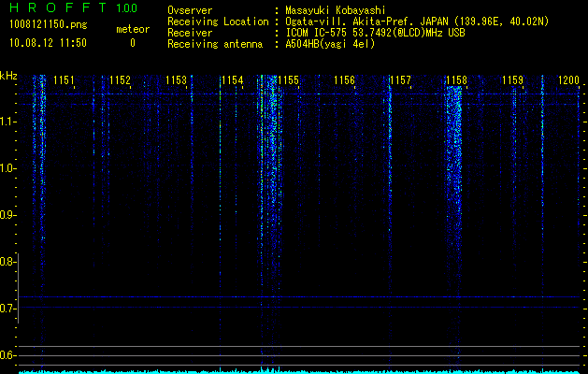Click the 1157 time marker
The width and height of the screenshot is (588, 374).
coord(400,80)
